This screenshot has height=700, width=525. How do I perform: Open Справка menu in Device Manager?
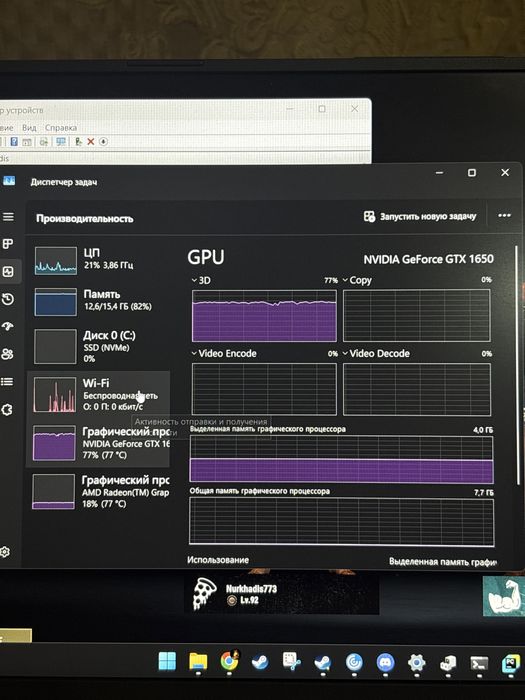(x=61, y=128)
